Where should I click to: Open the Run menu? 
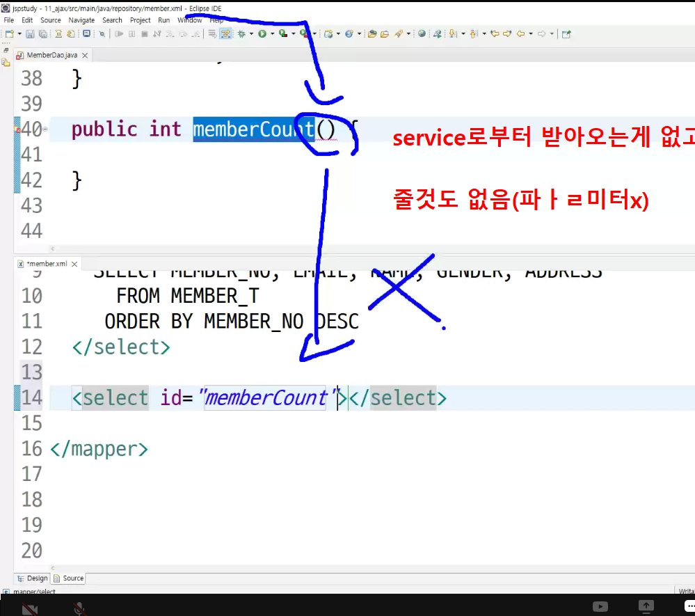(x=164, y=20)
